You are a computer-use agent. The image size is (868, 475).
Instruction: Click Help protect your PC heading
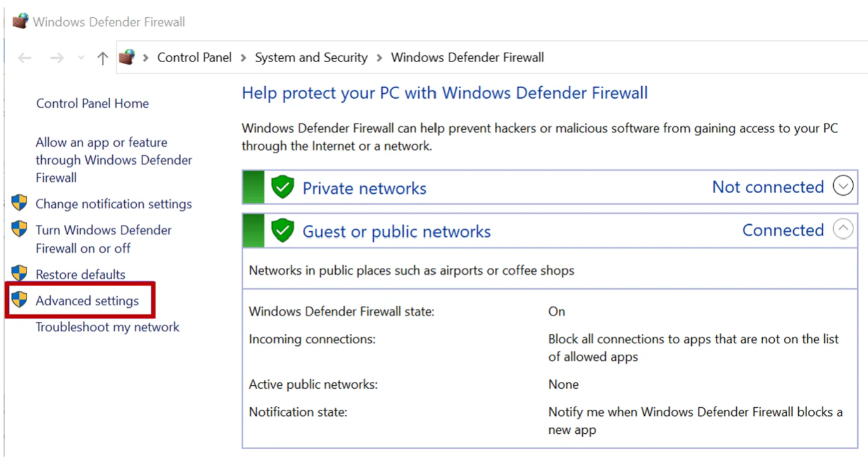445,93
